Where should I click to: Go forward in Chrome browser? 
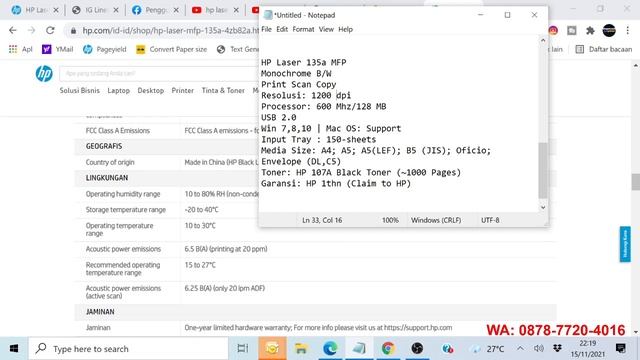(x=31, y=30)
